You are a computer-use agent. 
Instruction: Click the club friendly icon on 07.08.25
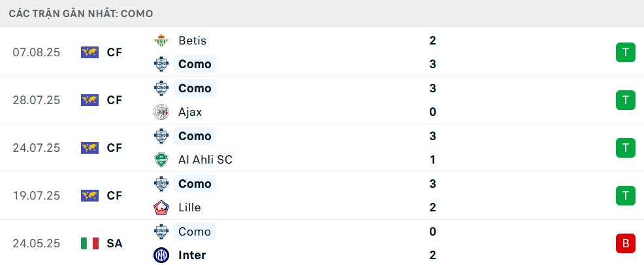point(89,52)
